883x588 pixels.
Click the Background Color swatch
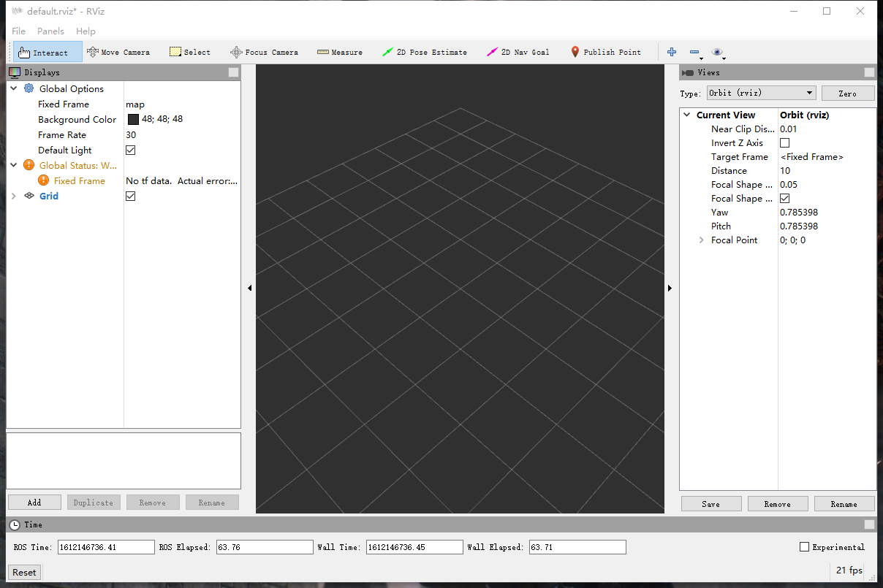pos(133,119)
